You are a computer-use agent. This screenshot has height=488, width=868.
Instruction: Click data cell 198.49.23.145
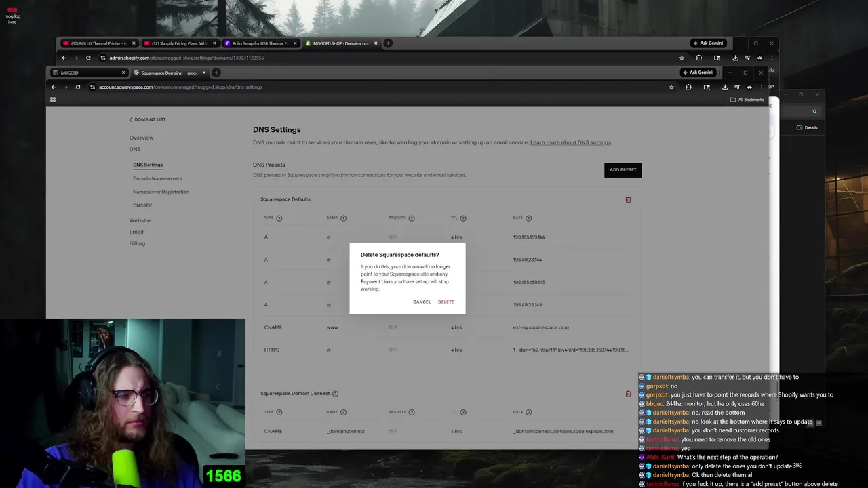tap(528, 305)
